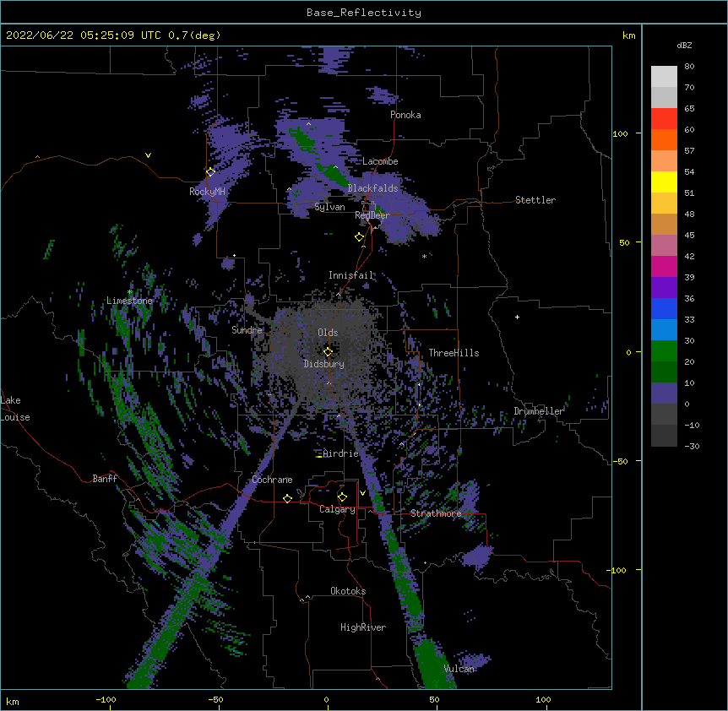Click the Strathmore label
Screen dimensions: 728x711
click(x=436, y=513)
